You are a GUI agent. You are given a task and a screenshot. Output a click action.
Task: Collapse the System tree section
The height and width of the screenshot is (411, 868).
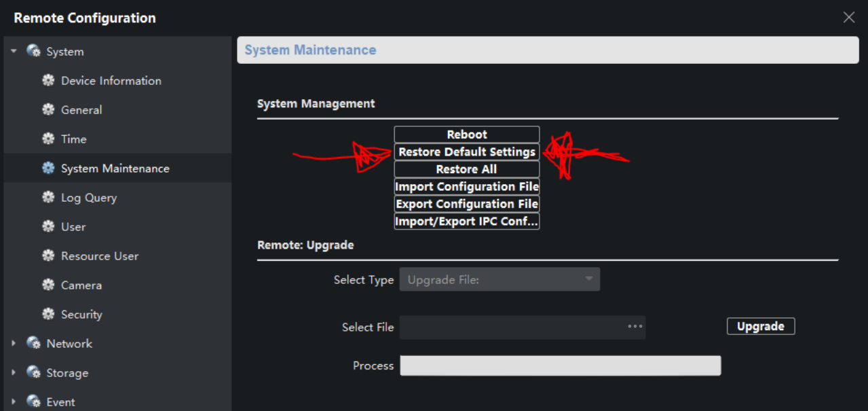click(14, 52)
